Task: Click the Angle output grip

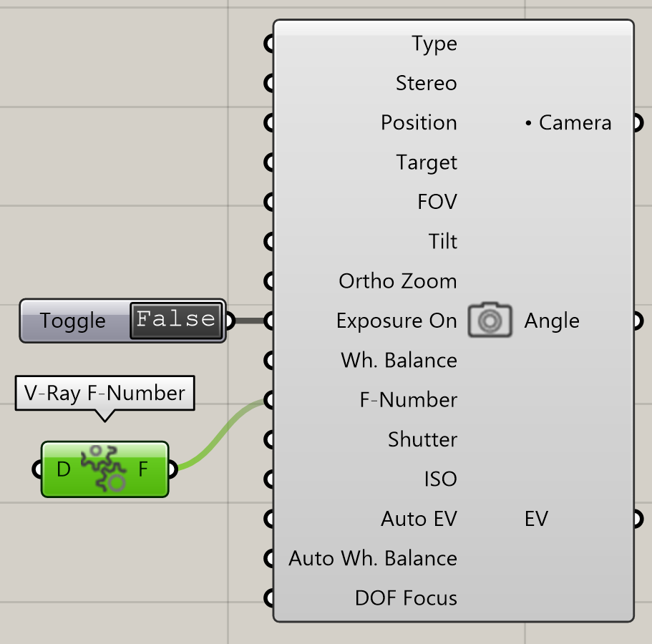Action: [638, 321]
